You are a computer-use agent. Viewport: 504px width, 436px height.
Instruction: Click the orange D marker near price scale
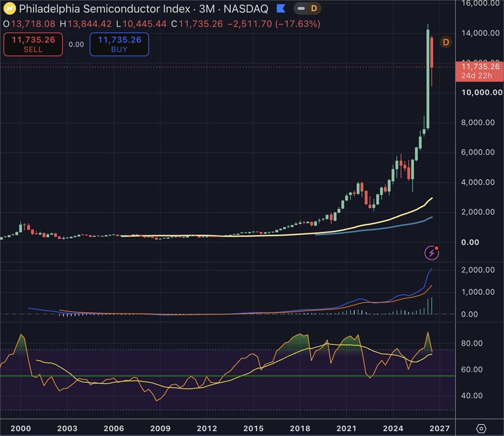point(445,42)
